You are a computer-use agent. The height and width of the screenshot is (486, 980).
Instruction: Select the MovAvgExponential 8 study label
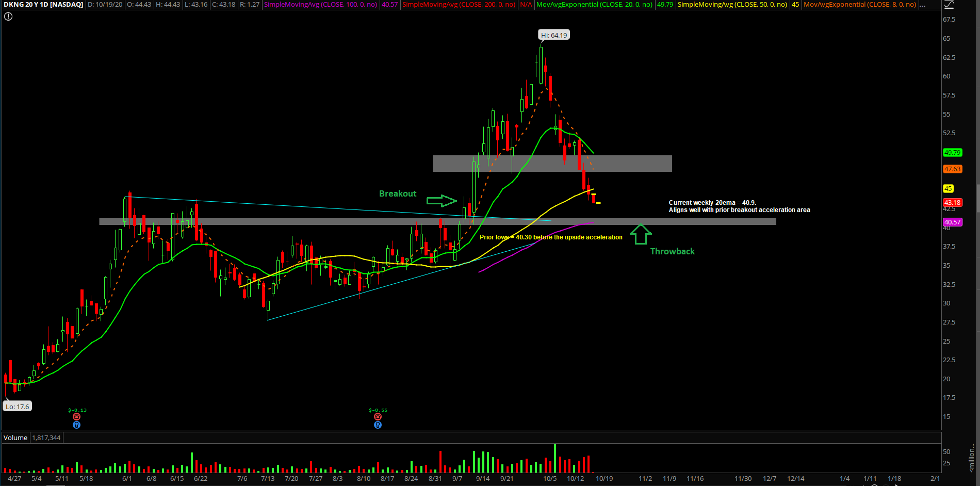coord(860,5)
